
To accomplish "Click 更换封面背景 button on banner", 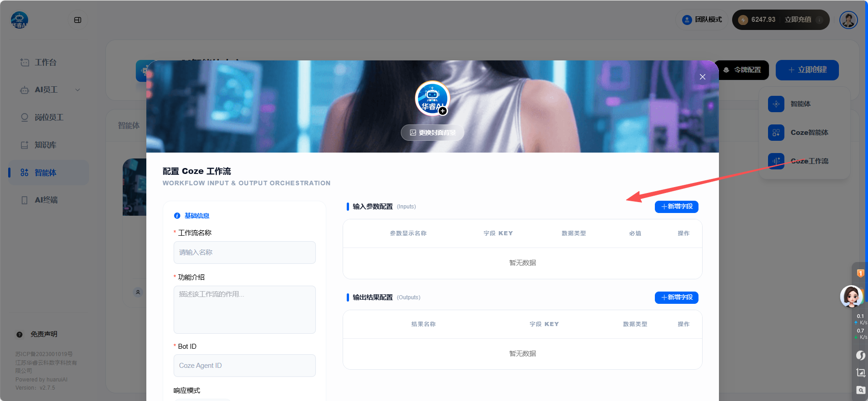I will (x=432, y=133).
